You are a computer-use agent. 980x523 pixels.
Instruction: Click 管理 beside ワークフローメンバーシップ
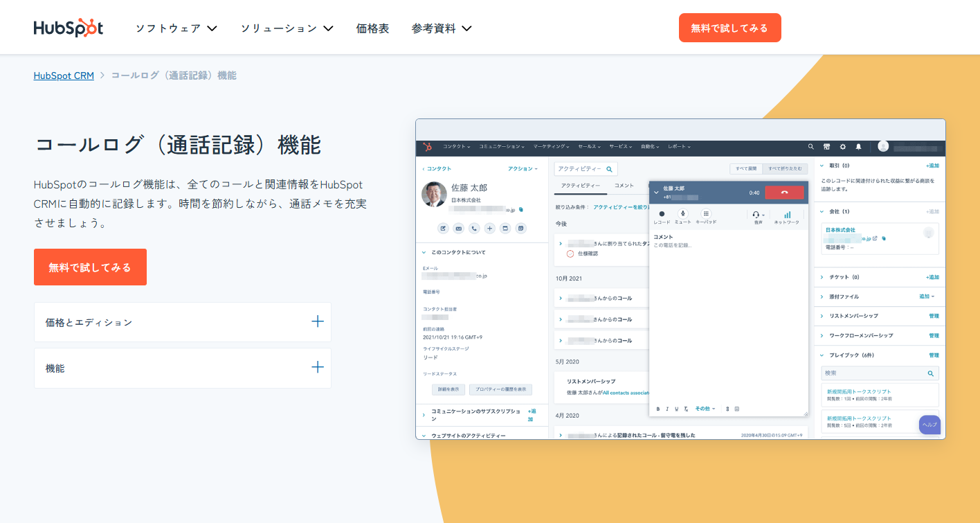934,335
